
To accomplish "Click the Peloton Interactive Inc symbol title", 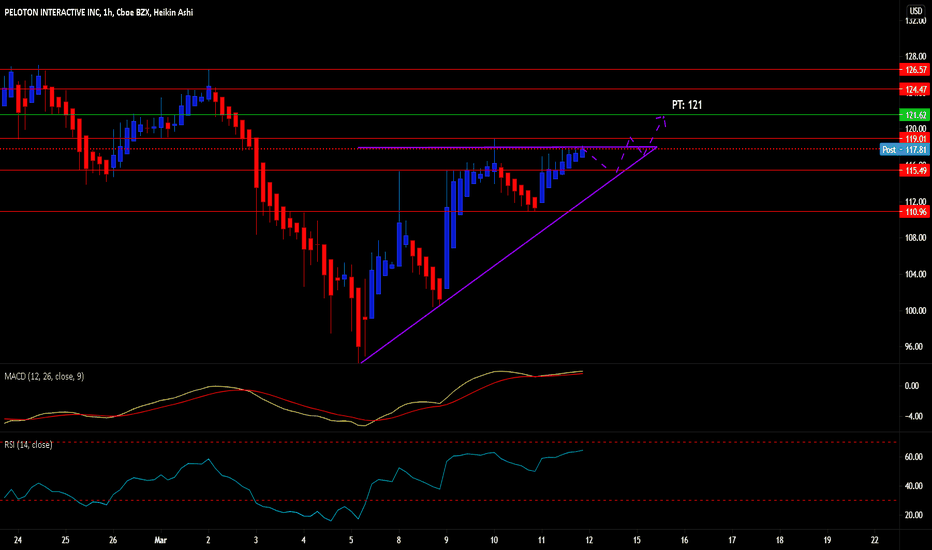I will (x=99, y=12).
